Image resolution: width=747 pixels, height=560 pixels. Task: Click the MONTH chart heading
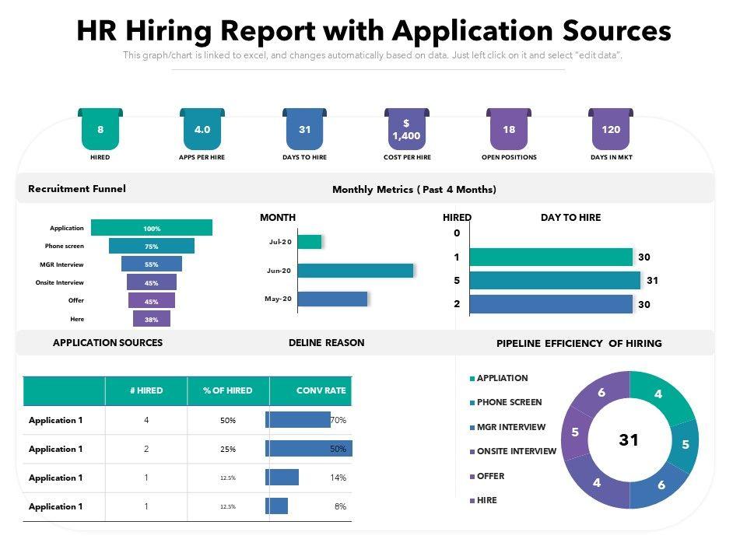pyautogui.click(x=278, y=218)
